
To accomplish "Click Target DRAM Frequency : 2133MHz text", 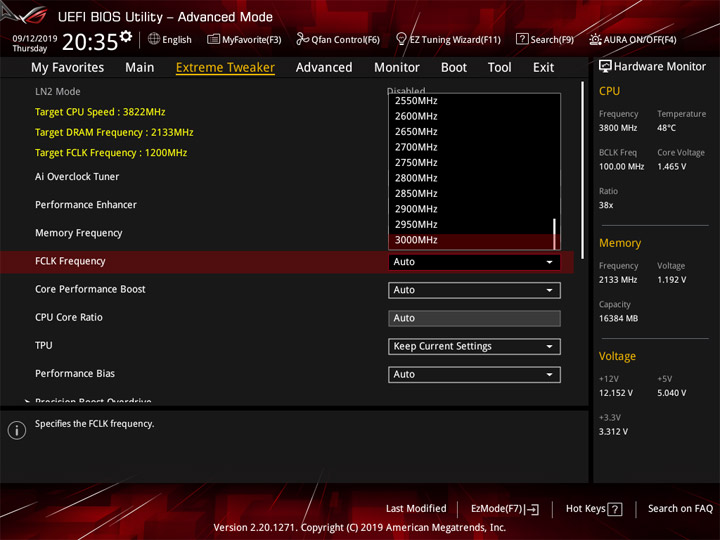I will click(x=114, y=133).
